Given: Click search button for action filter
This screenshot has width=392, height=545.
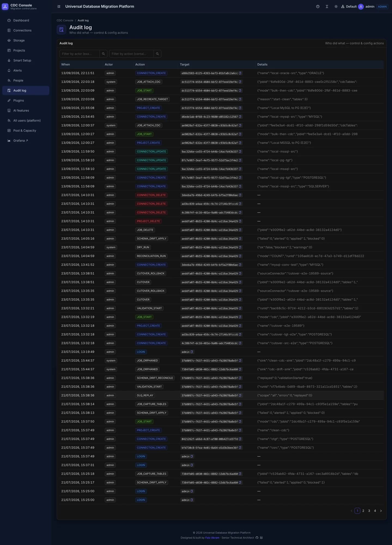Looking at the screenshot, I should 157,54.
